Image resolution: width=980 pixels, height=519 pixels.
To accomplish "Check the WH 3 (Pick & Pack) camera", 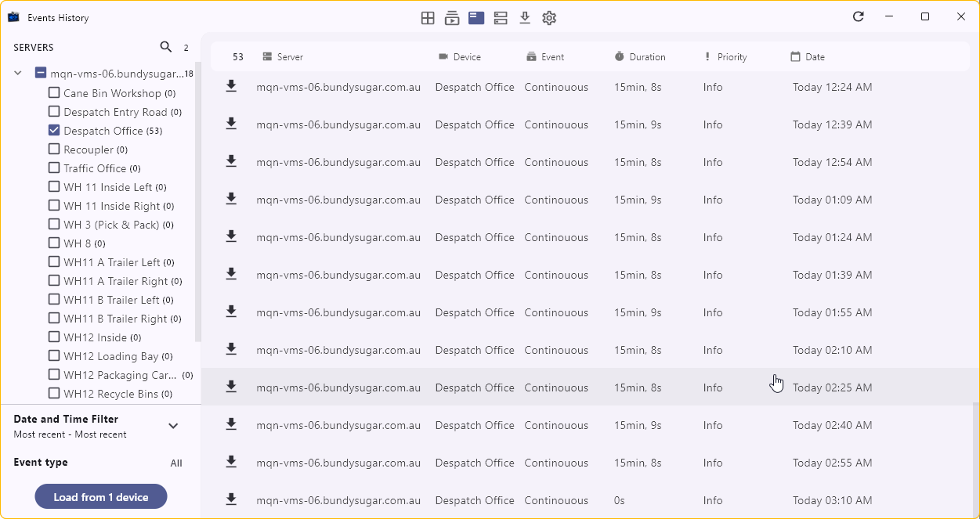I will click(54, 224).
